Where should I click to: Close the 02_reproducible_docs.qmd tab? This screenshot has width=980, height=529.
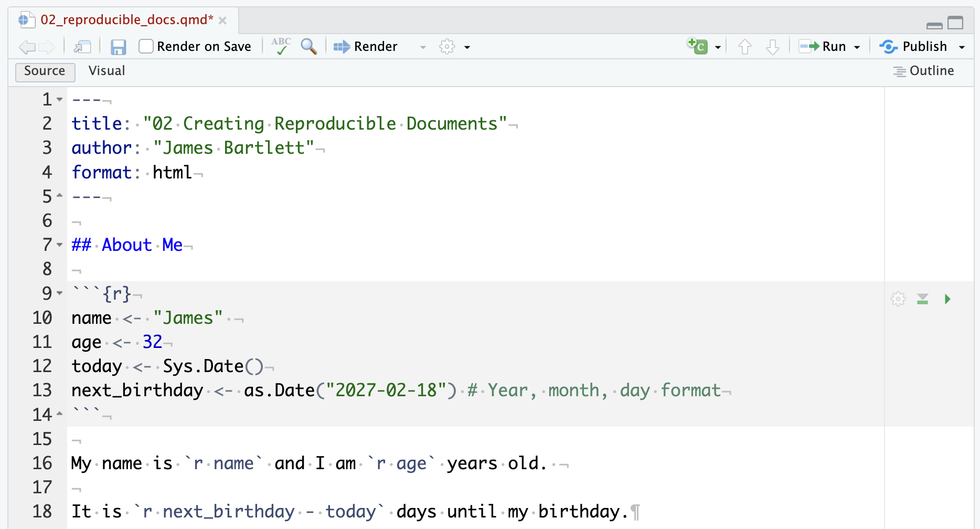pyautogui.click(x=222, y=20)
